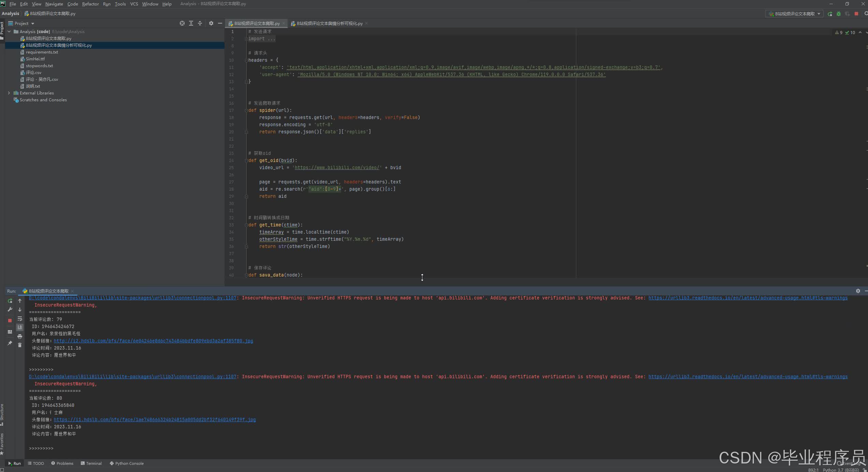Screen dimensions: 868x472
Task: Click the i2.hdslb.com avatar link
Action: point(153,341)
